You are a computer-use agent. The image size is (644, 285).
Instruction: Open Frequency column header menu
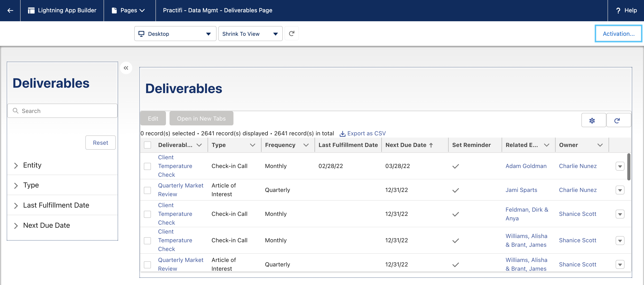point(306,145)
